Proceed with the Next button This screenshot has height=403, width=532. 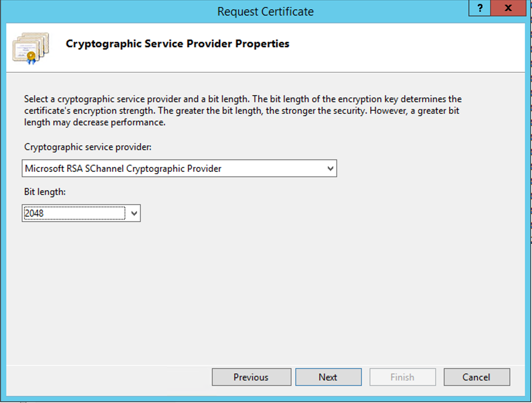328,377
